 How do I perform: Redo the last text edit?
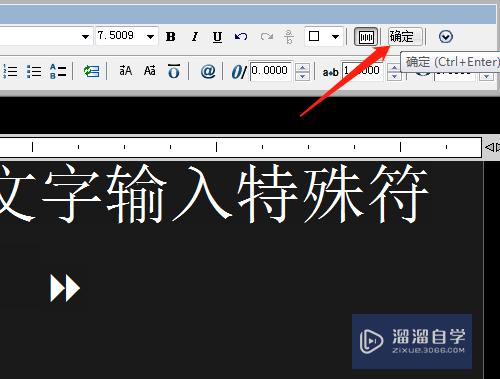click(266, 36)
